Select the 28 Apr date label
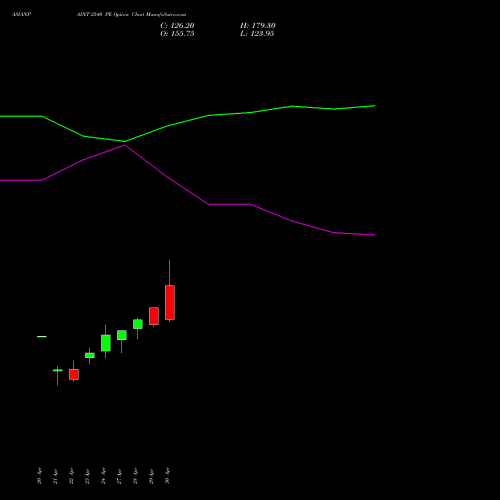This screenshot has width=500, height=500. 135,476
